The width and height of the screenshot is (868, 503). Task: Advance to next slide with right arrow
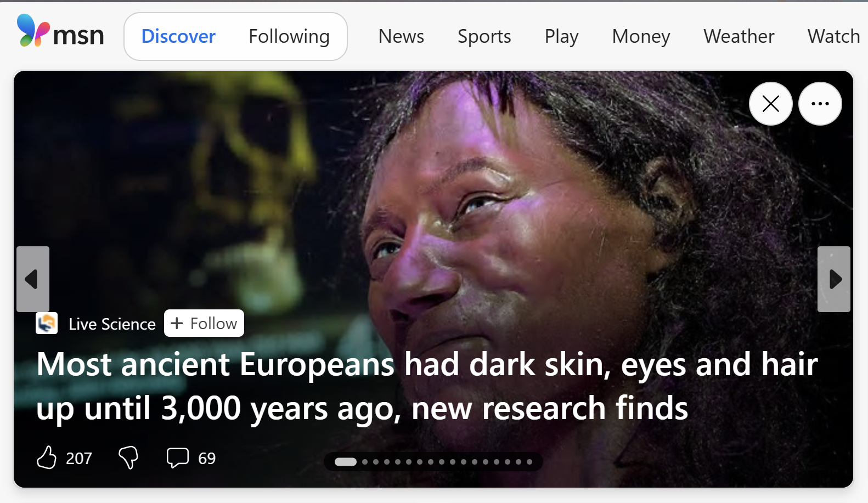coord(834,279)
